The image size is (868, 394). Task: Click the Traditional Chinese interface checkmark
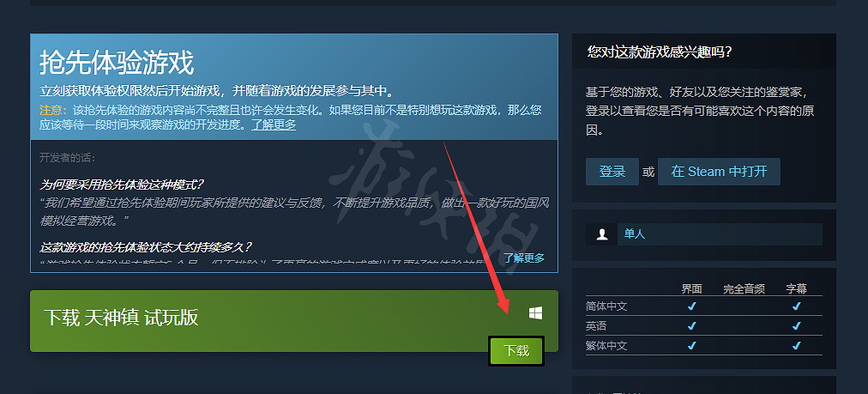click(x=691, y=346)
